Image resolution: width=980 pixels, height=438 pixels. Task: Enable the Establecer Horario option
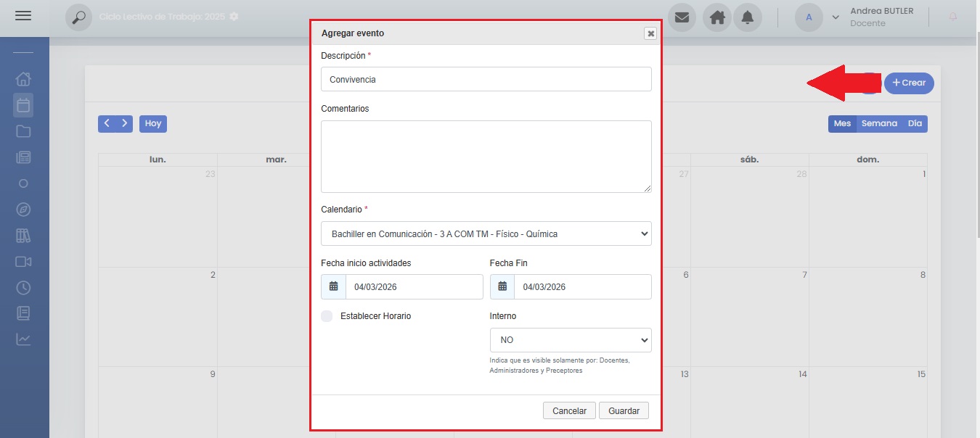(327, 316)
